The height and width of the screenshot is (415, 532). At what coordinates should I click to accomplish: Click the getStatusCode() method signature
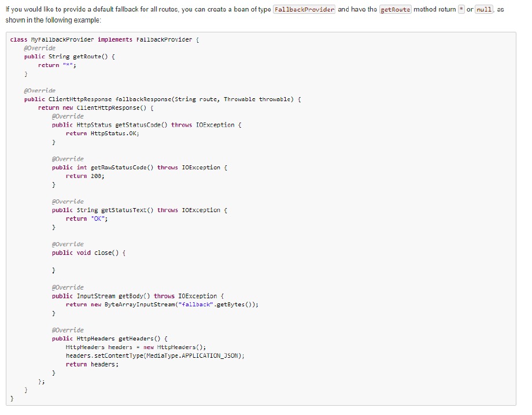point(146,125)
